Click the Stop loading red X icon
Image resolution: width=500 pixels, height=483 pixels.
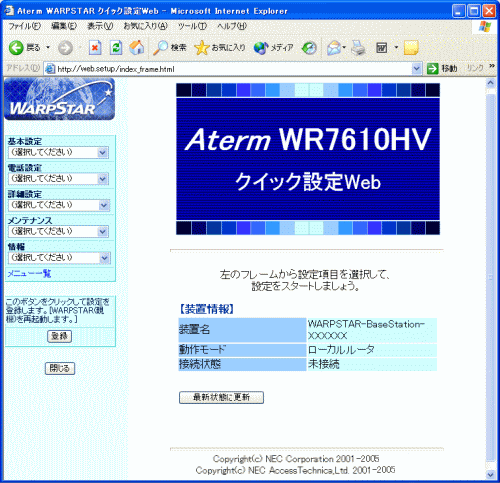[95, 48]
